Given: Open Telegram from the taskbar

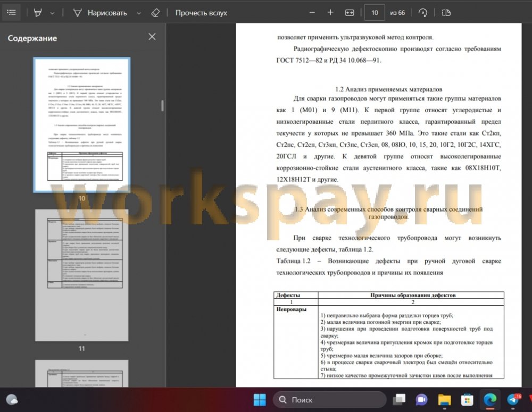Looking at the screenshot, I should point(513,400).
